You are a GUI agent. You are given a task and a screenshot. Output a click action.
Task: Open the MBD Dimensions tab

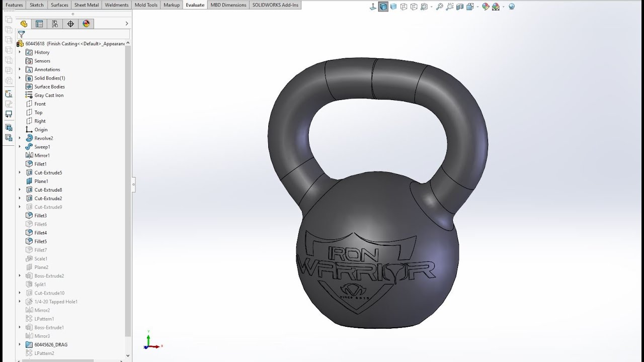[228, 5]
